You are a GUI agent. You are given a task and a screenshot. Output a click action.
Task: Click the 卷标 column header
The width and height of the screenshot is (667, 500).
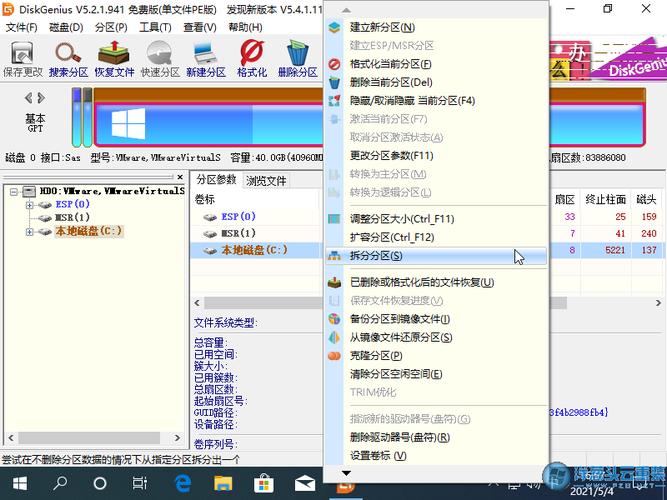pos(205,199)
